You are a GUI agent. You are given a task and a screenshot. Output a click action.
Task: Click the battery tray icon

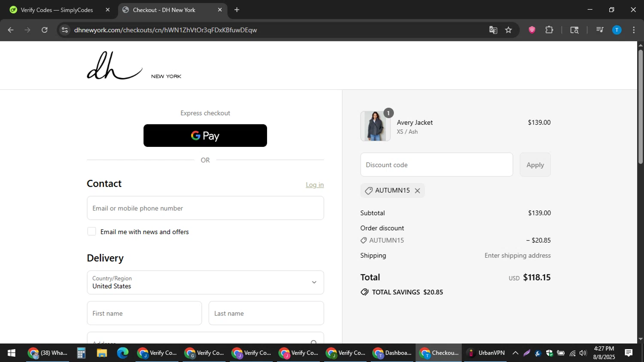coord(561,353)
